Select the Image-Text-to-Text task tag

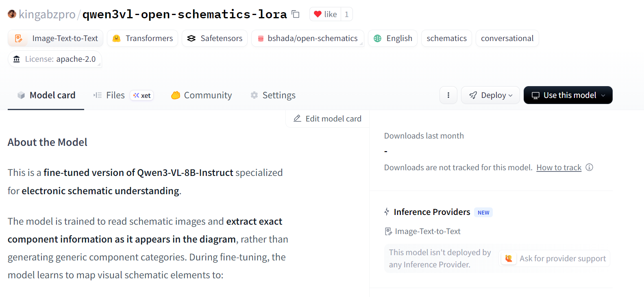pos(56,38)
